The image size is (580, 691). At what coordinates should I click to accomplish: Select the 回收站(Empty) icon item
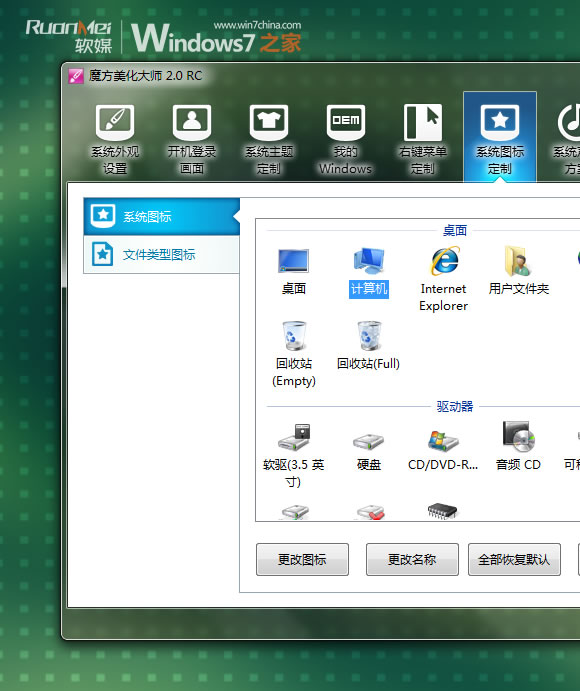click(x=294, y=354)
